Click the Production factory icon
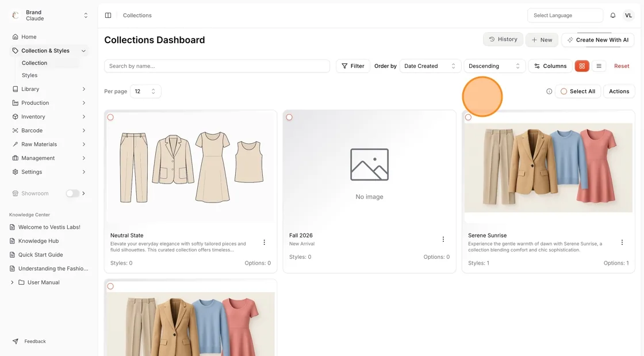Screen dimensions: 644x356 (x=15, y=102)
